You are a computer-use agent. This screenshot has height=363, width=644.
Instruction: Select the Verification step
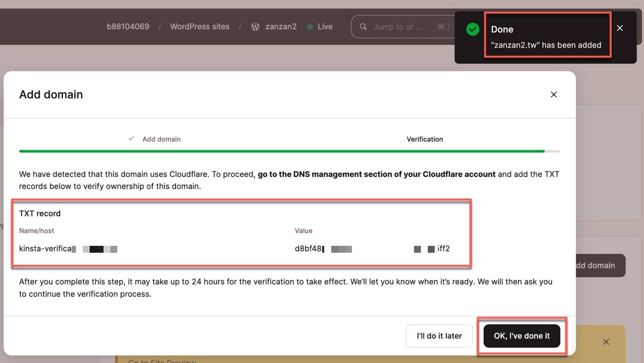click(x=425, y=139)
